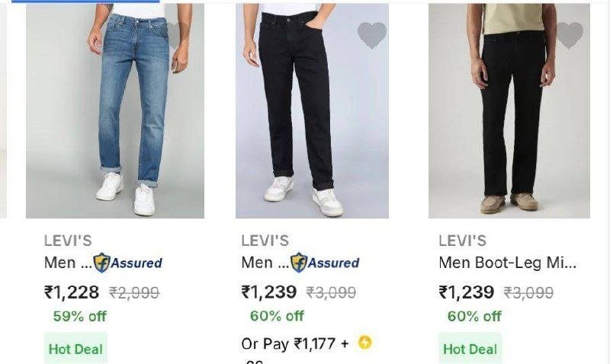Open the Boot-Leg black jeans image

pyautogui.click(x=509, y=114)
